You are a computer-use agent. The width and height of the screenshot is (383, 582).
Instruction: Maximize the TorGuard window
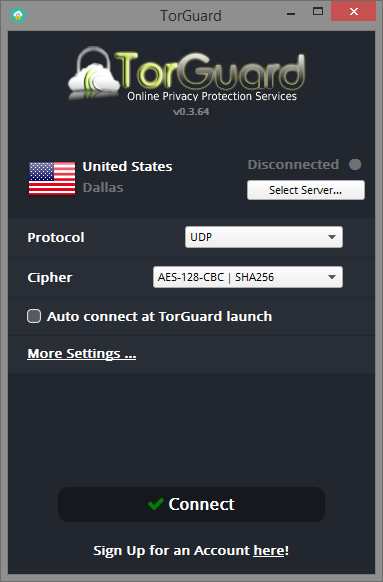[318, 12]
